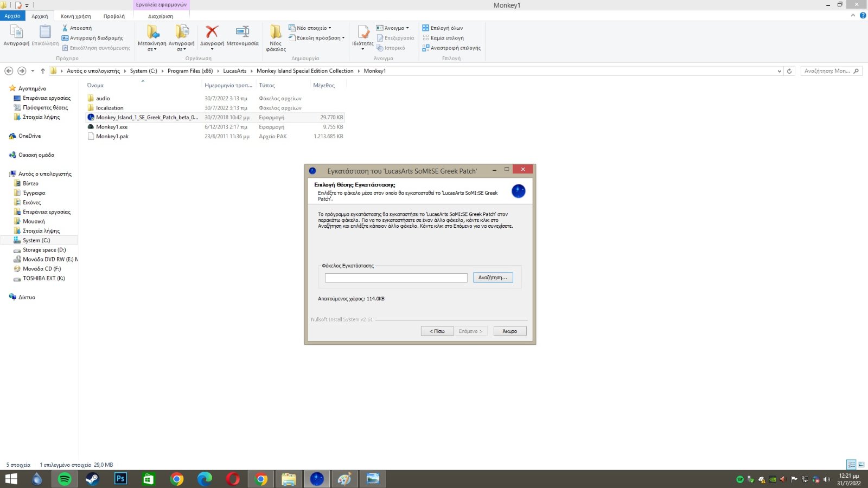Click the red X Διαγραφή icon
Viewport: 868px width, 488px height.
212,32
